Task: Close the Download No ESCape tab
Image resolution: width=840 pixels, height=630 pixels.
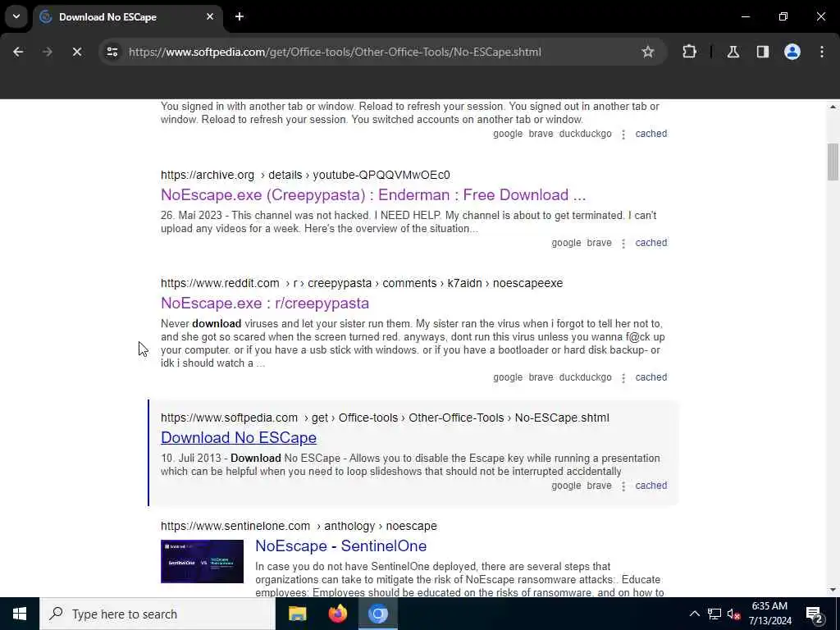Action: (209, 16)
